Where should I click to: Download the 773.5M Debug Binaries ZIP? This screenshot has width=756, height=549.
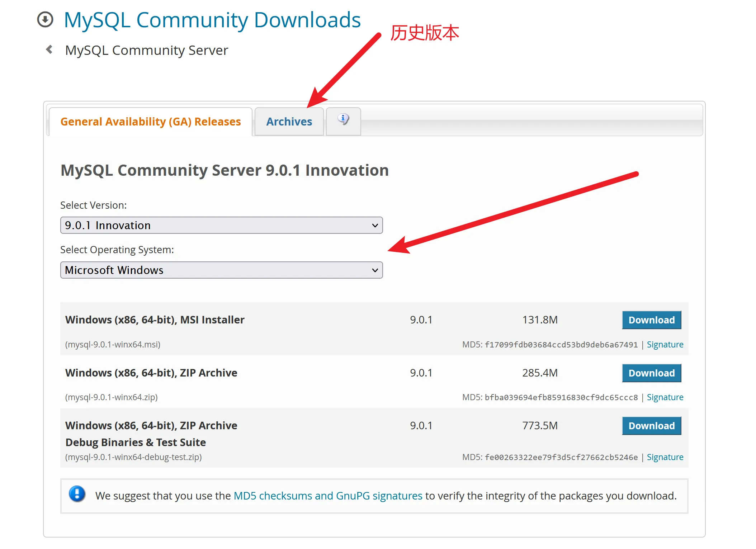[651, 426]
